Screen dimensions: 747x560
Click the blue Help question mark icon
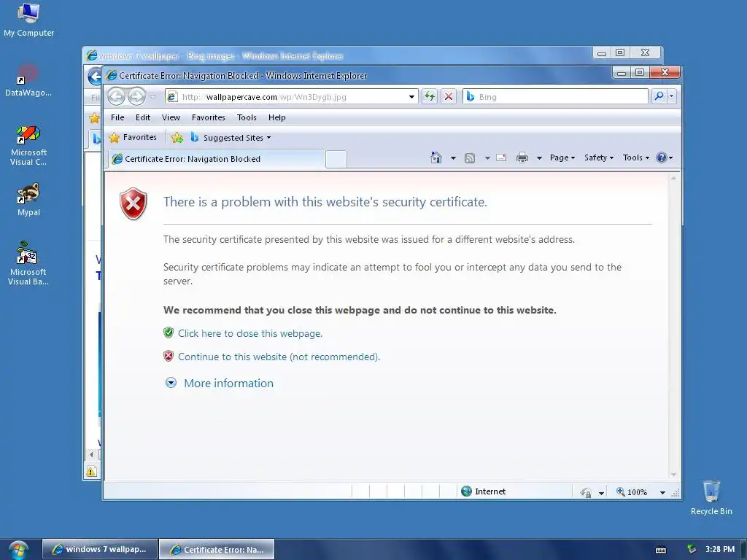click(662, 157)
